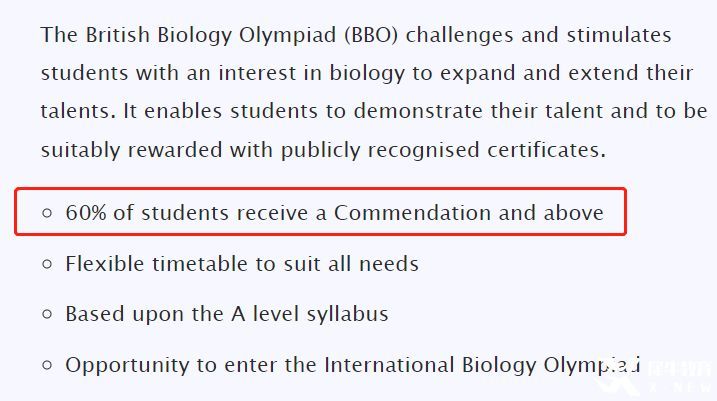717x401 pixels.
Task: Click 'Flexible timetable to suit all needs'
Action: pyautogui.click(x=242, y=264)
